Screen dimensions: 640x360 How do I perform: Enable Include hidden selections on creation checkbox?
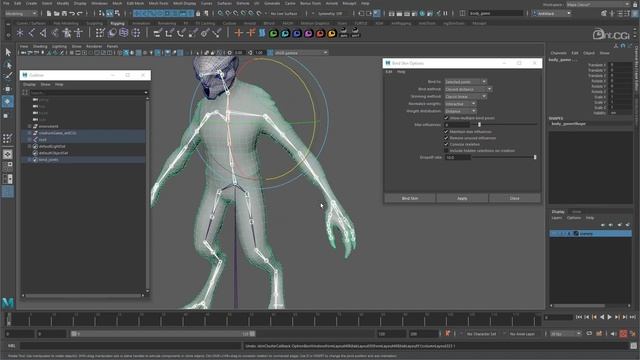[x=446, y=151]
